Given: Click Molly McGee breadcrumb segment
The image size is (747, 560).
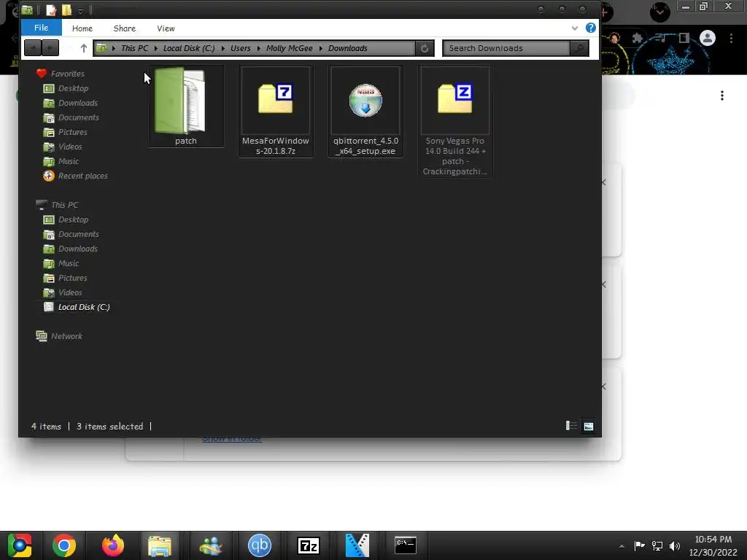Looking at the screenshot, I should [289, 48].
